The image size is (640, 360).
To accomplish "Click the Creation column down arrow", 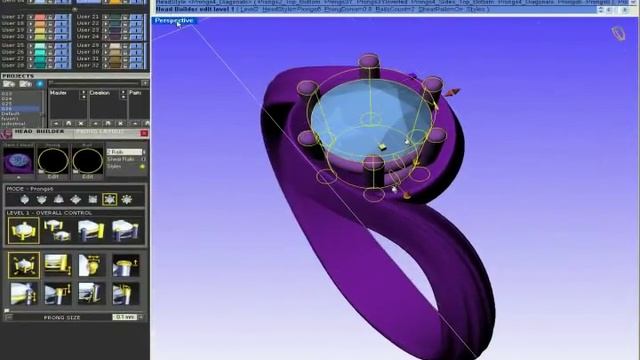I will pyautogui.click(x=123, y=97).
